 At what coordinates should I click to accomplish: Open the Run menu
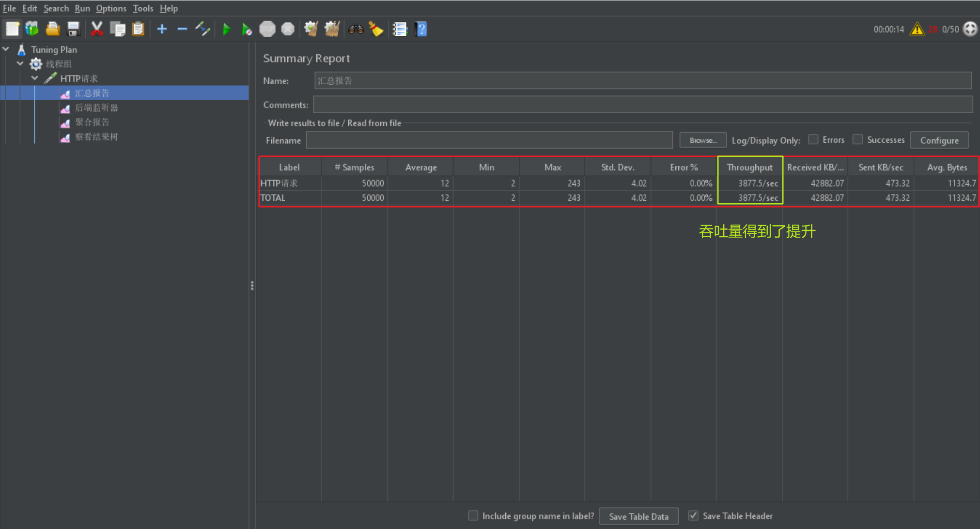82,8
